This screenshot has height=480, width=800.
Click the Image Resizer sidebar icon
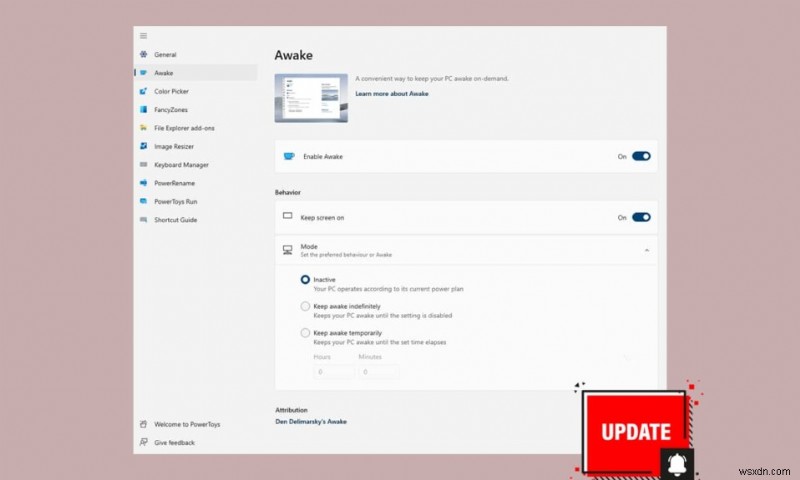point(143,146)
